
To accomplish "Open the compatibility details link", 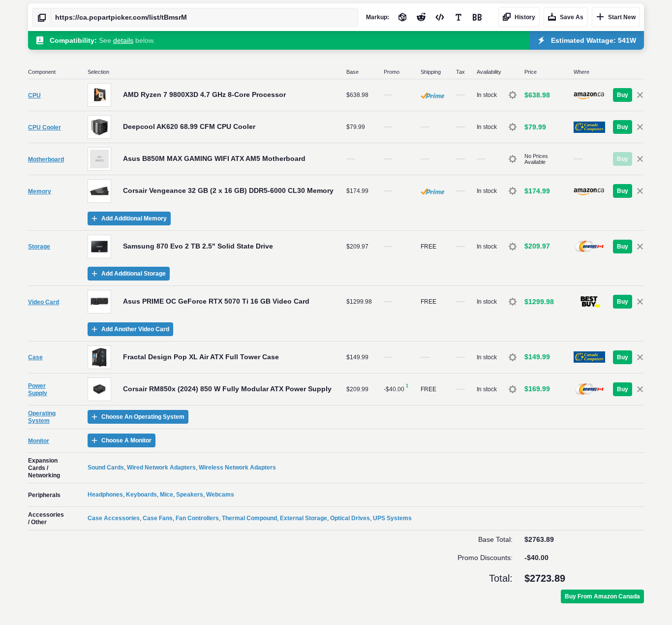I will pos(123,40).
